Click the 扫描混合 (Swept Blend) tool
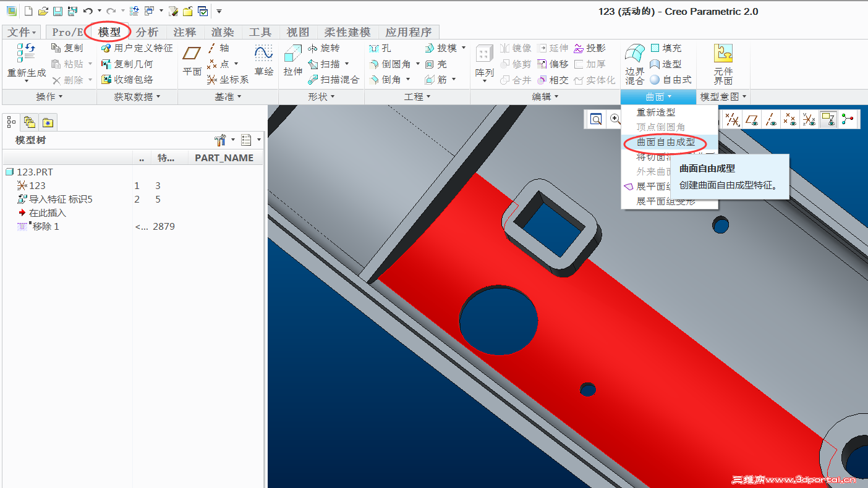868x488 pixels. [333, 80]
